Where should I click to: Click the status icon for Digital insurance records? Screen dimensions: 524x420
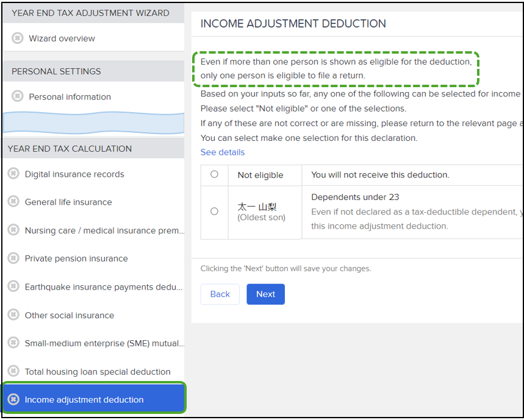(13, 174)
